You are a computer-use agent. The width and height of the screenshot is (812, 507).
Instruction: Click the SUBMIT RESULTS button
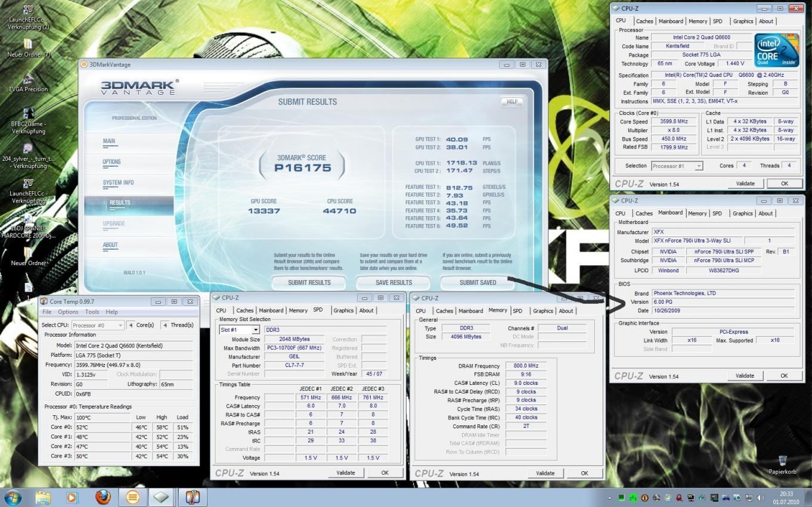309,282
